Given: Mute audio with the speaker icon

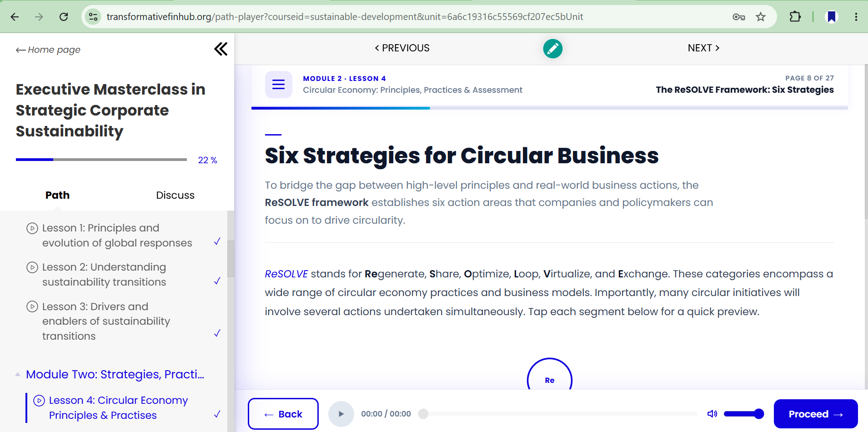Looking at the screenshot, I should (712, 414).
